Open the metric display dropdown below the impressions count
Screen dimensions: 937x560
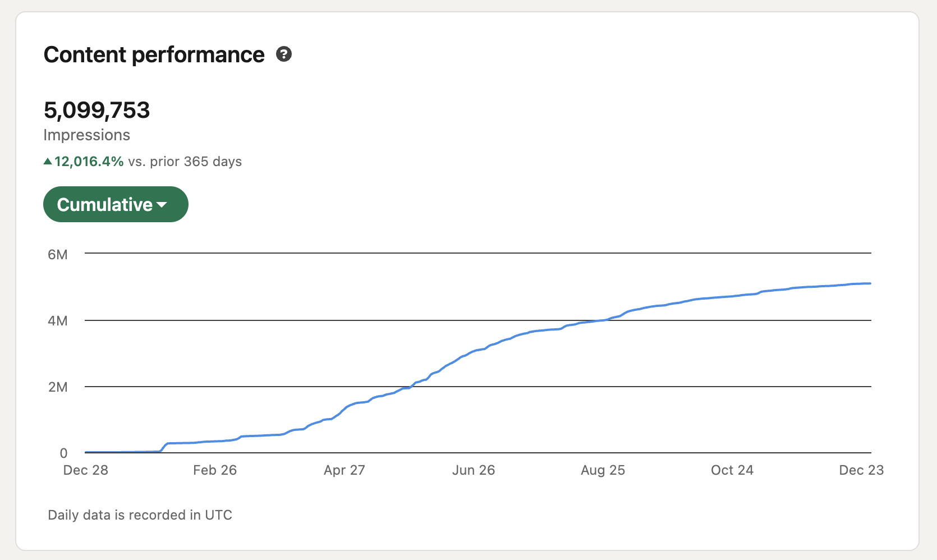(116, 204)
